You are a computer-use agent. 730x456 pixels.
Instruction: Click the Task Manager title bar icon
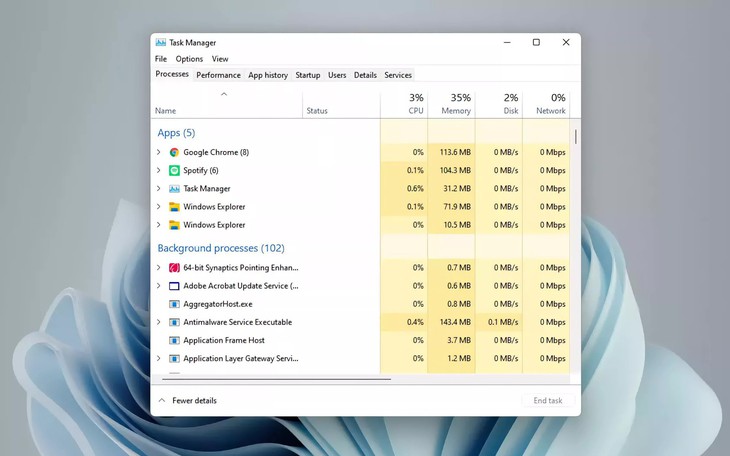click(161, 42)
